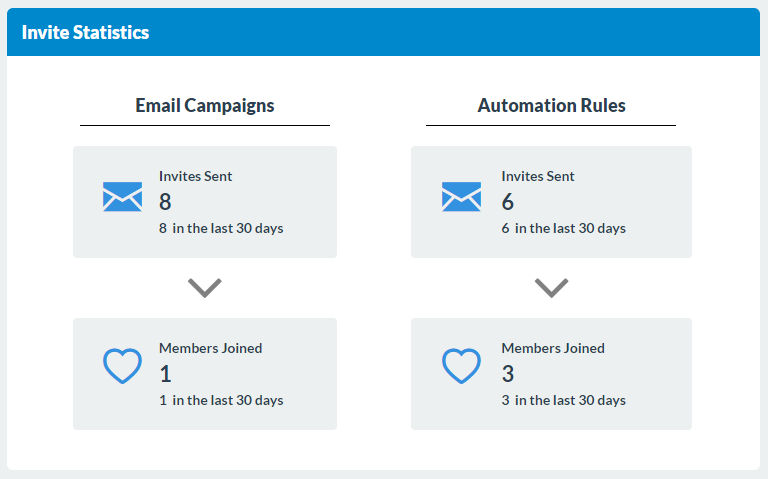Click the Email Campaigns heading
This screenshot has width=768, height=479.
205,105
